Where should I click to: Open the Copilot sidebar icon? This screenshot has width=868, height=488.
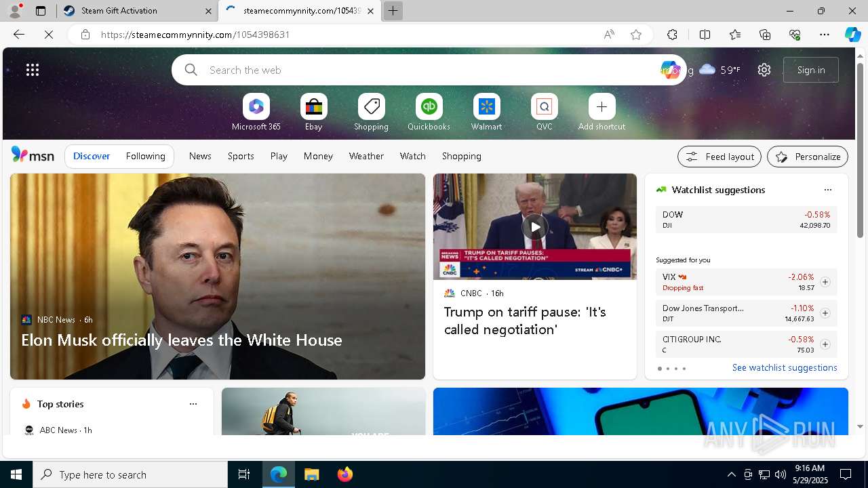coord(852,35)
